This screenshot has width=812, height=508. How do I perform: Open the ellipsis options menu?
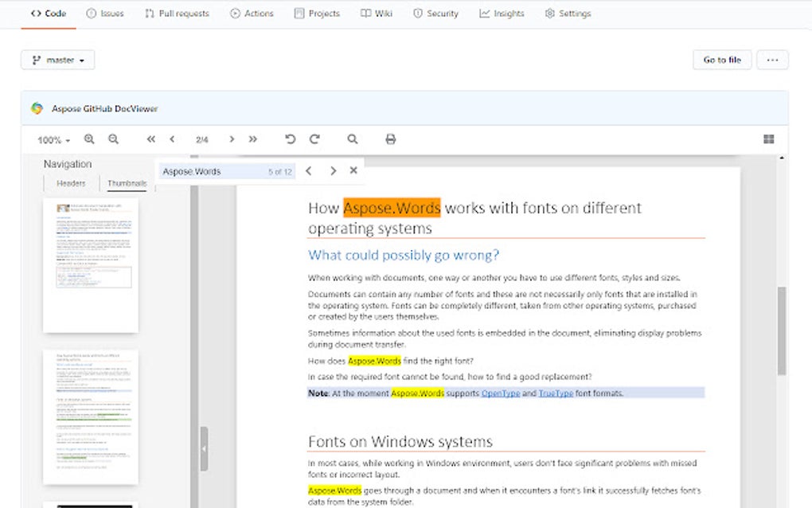[x=771, y=59]
